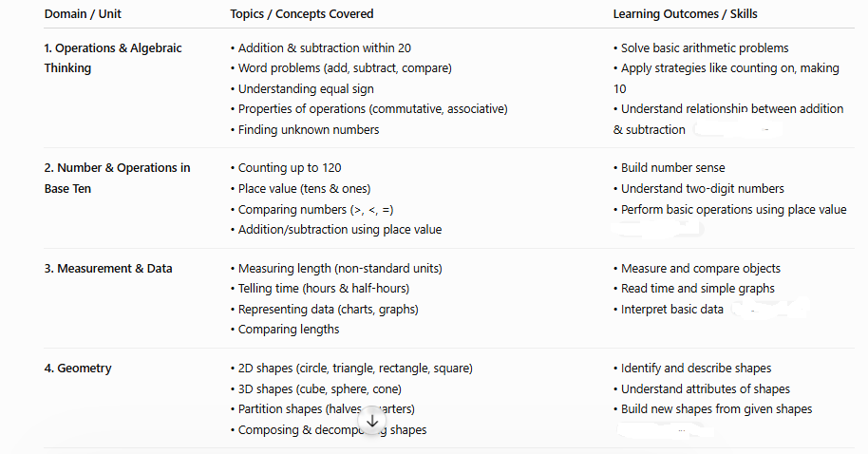Click the 'Learning Outcomes / Skills' header
Image resolution: width=868 pixels, height=454 pixels.
point(685,14)
